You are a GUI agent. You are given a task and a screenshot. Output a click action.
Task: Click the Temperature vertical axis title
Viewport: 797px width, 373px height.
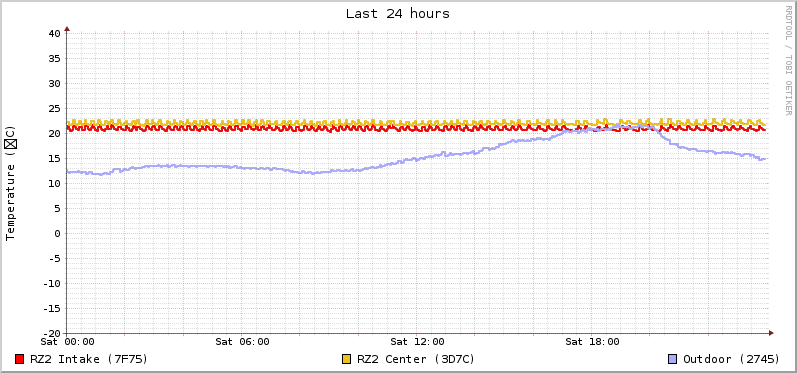tap(11, 183)
